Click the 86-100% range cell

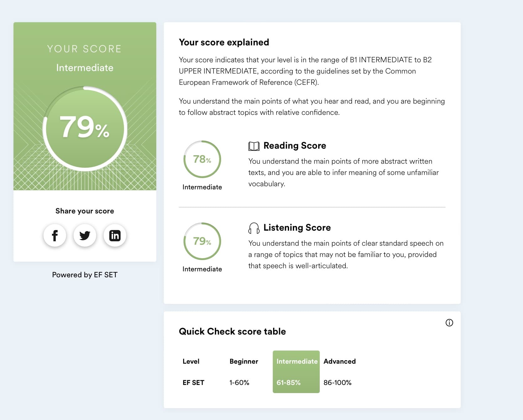pos(337,382)
